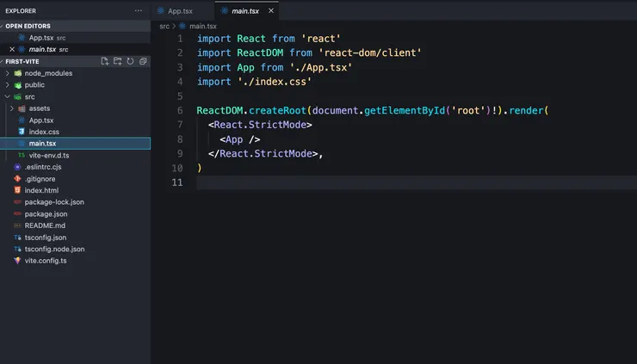The height and width of the screenshot is (364, 637).
Task: Click the src breadcrumb segment
Action: coord(164,27)
